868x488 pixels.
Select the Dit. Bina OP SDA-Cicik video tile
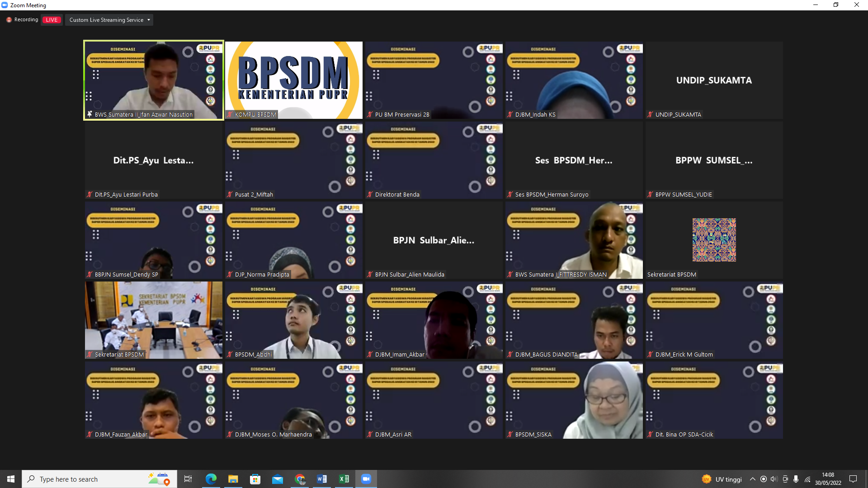point(714,400)
